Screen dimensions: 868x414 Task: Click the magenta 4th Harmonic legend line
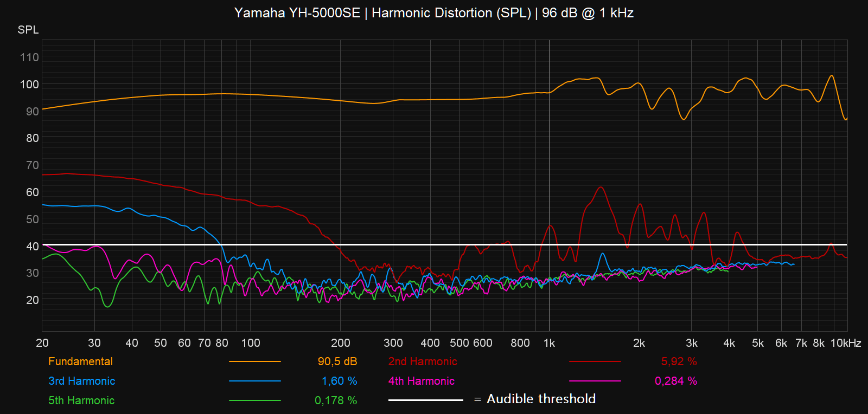coord(595,381)
